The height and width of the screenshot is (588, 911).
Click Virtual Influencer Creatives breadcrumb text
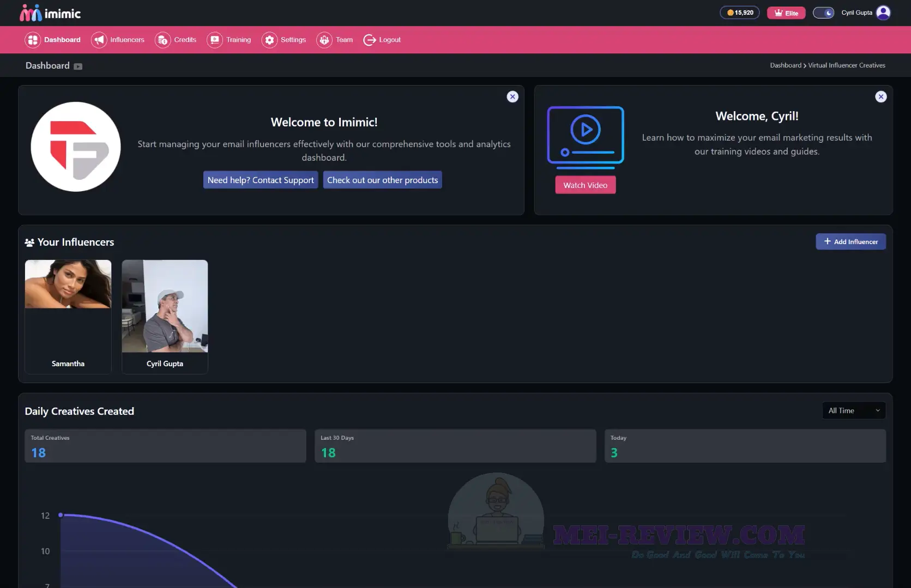(847, 65)
